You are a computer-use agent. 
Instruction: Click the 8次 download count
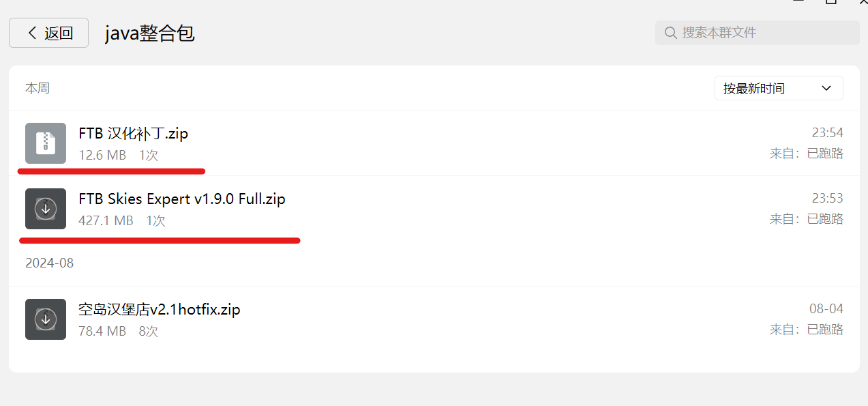149,332
